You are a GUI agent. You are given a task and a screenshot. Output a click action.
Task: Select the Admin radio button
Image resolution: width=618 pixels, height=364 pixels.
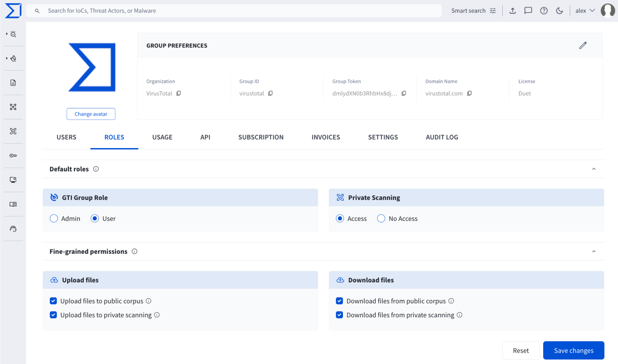(x=54, y=218)
